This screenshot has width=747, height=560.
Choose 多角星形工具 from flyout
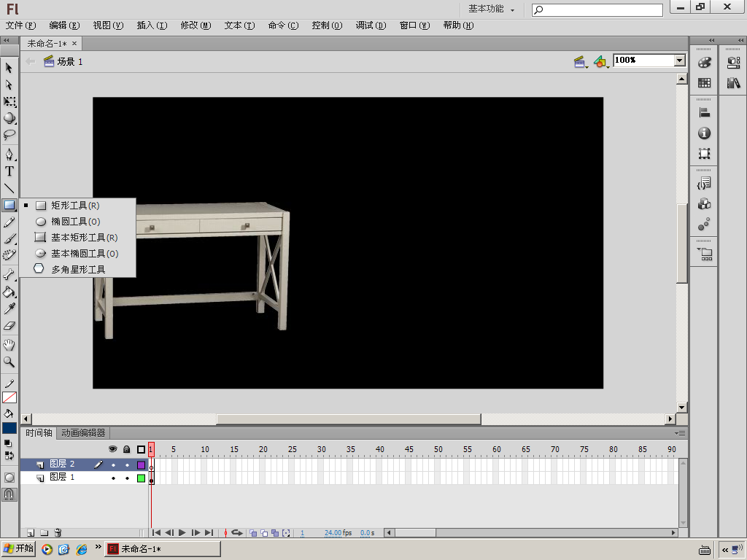coord(77,269)
